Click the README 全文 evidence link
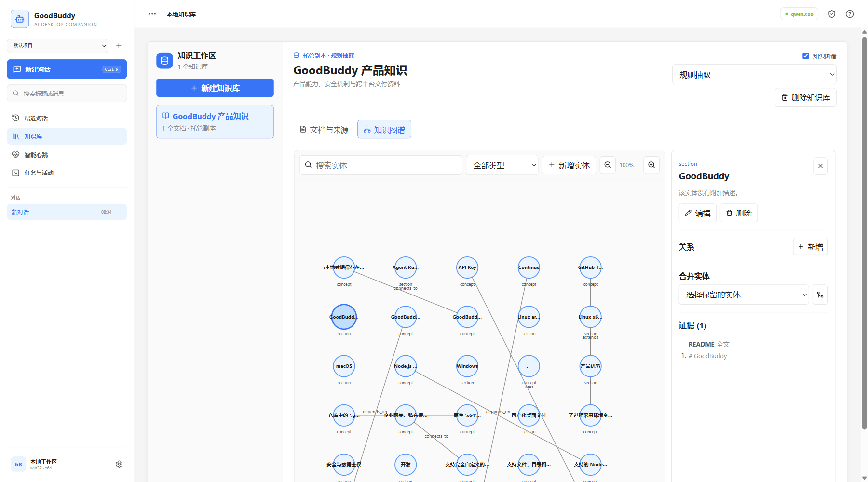 [709, 344]
